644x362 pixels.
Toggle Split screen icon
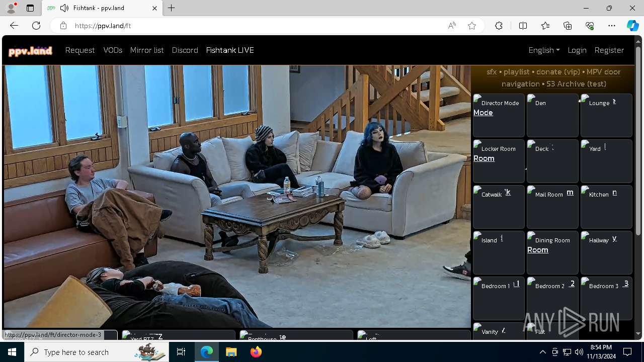[523, 26]
